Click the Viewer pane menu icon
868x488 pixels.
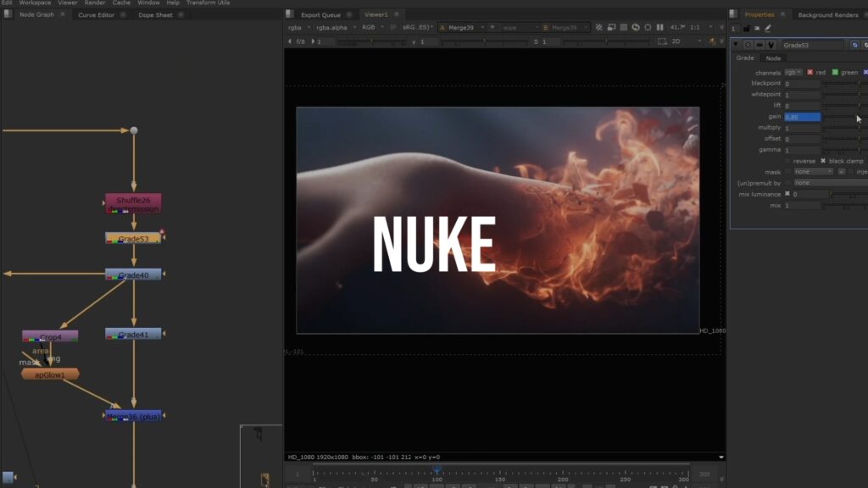(x=290, y=14)
